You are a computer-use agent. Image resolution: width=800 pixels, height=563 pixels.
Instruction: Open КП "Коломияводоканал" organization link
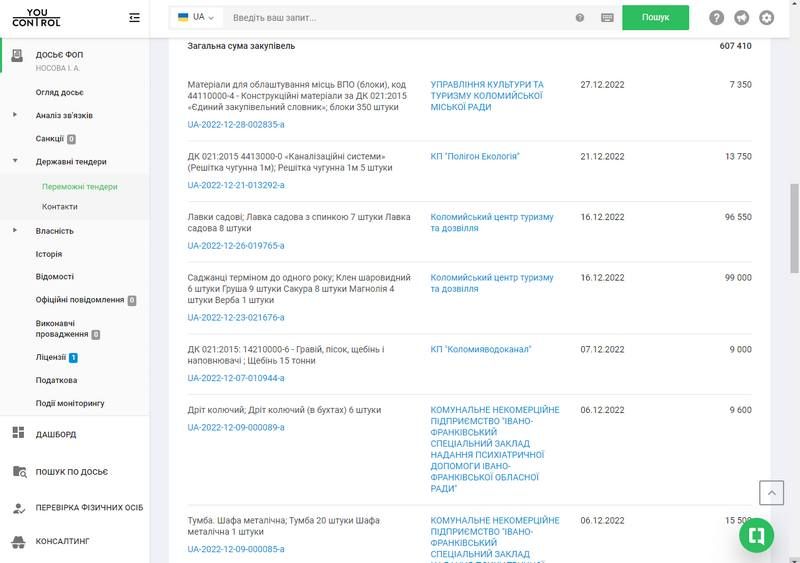click(481, 349)
